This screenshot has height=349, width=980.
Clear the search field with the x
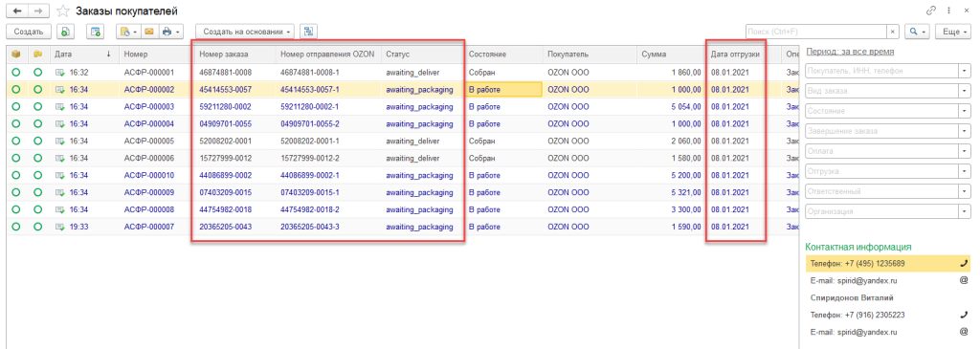coord(893,32)
